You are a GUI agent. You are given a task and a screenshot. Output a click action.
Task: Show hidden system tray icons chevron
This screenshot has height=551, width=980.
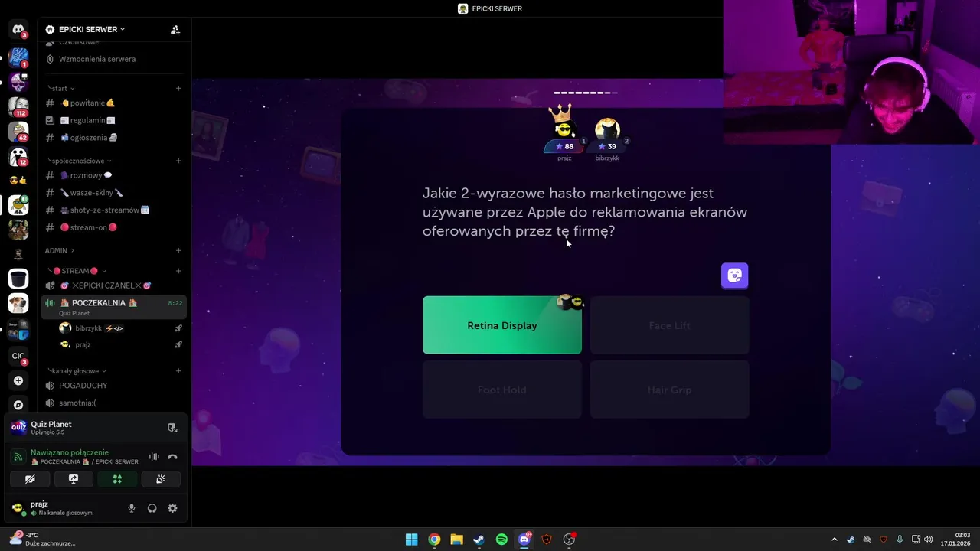pyautogui.click(x=835, y=540)
